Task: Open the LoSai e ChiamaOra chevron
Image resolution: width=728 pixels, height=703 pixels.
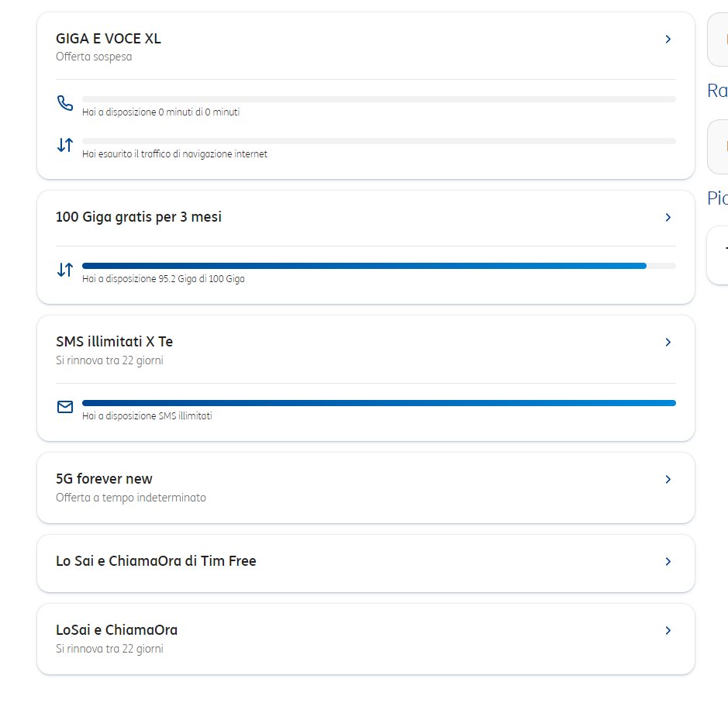Action: coord(668,631)
